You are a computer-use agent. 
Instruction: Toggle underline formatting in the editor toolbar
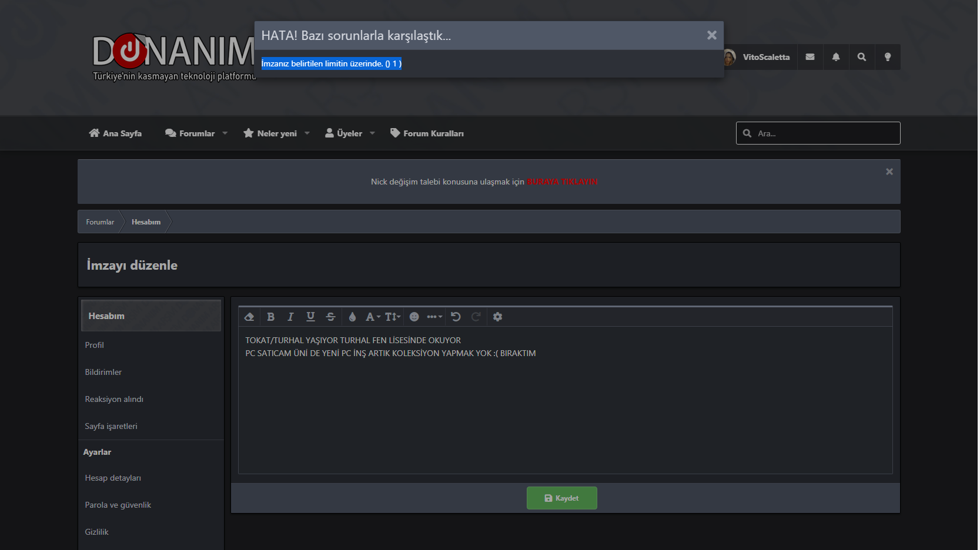[310, 317]
